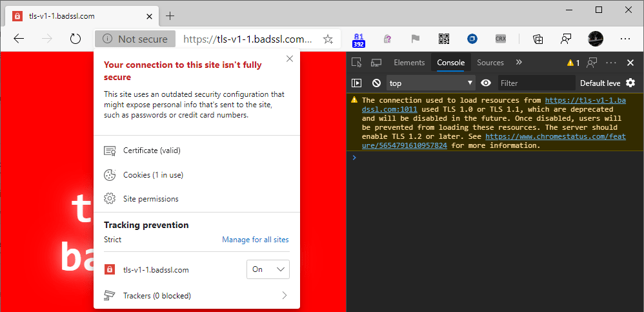Select the Console tab in DevTools

451,63
